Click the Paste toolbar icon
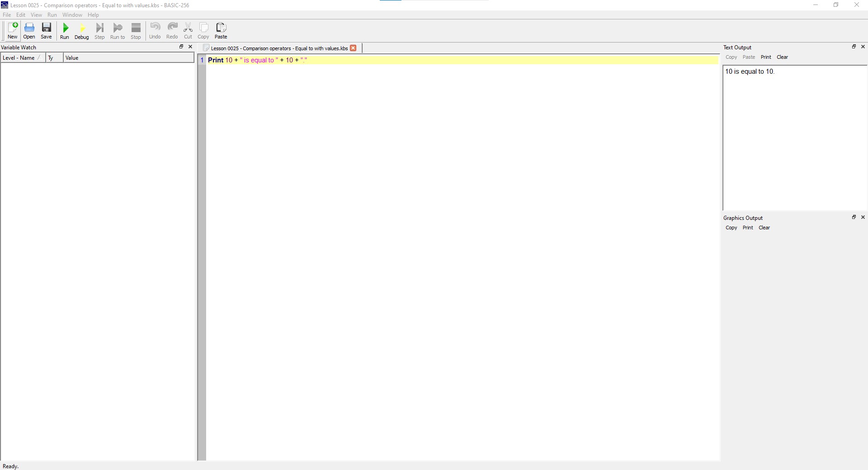The image size is (868, 470). coord(221,30)
